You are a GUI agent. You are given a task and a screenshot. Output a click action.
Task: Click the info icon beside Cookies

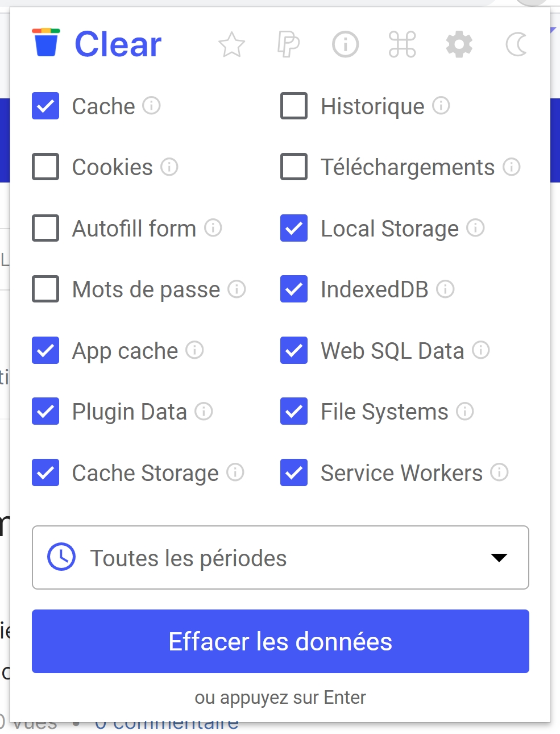tap(169, 167)
